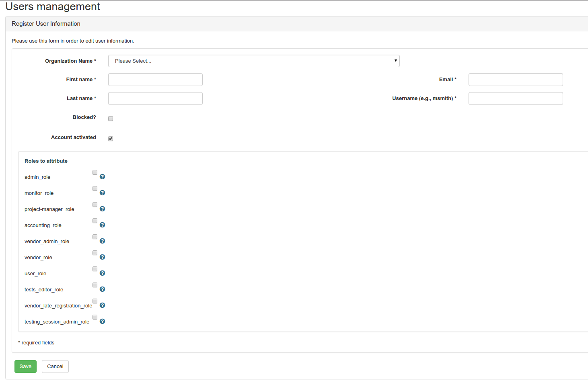588x387 pixels.
Task: Show help for tests_editor_role
Action: coord(103,289)
